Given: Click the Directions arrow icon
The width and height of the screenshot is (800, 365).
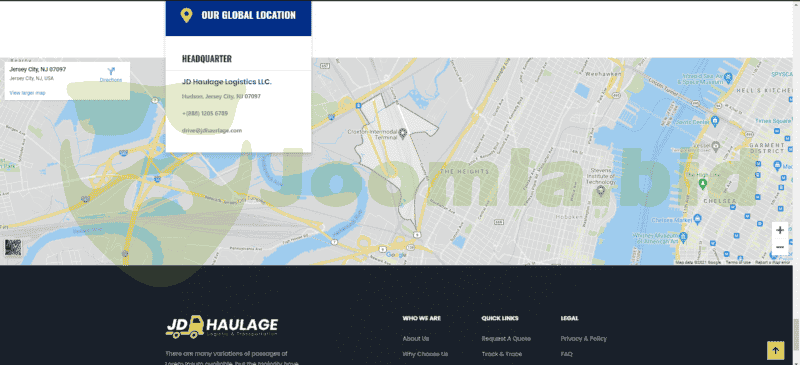Looking at the screenshot, I should [x=111, y=71].
